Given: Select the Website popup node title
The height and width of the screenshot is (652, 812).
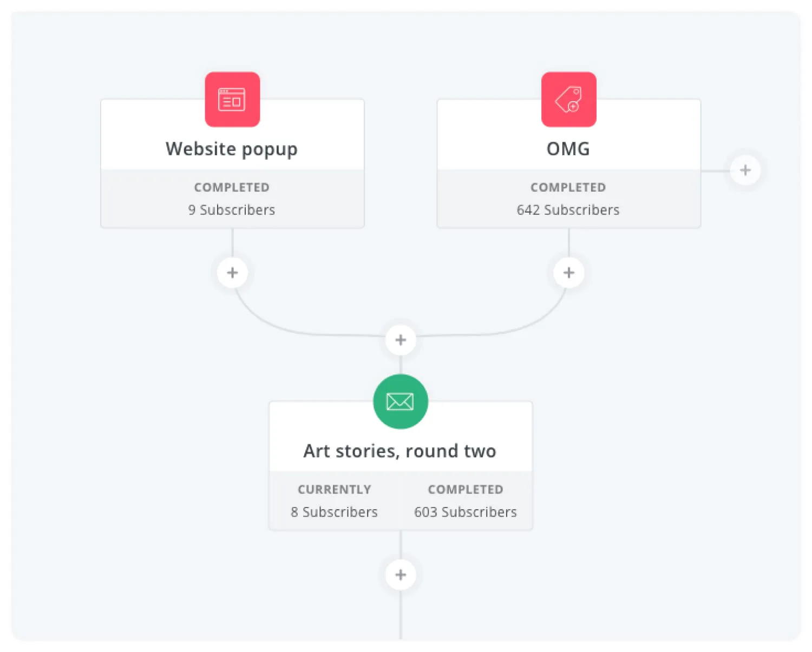Looking at the screenshot, I should coord(232,149).
